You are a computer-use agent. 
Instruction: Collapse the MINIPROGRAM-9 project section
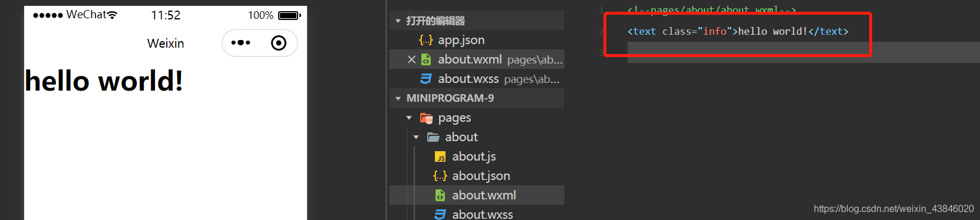(398, 98)
